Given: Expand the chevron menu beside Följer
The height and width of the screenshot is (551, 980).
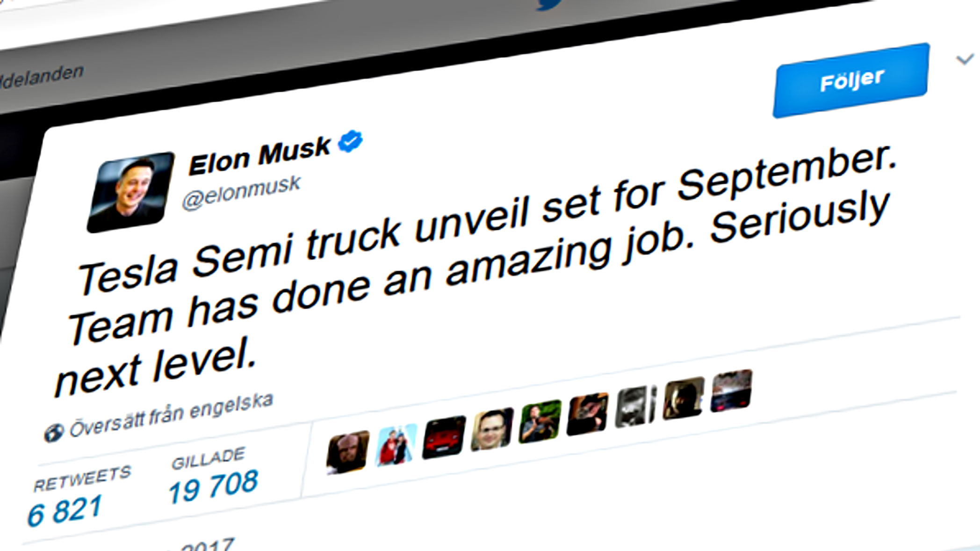Looking at the screenshot, I should [964, 59].
